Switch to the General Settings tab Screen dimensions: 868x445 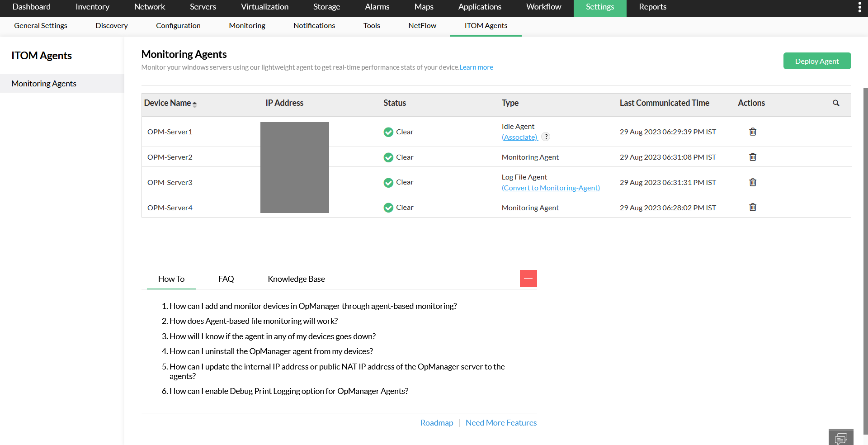[x=41, y=26]
